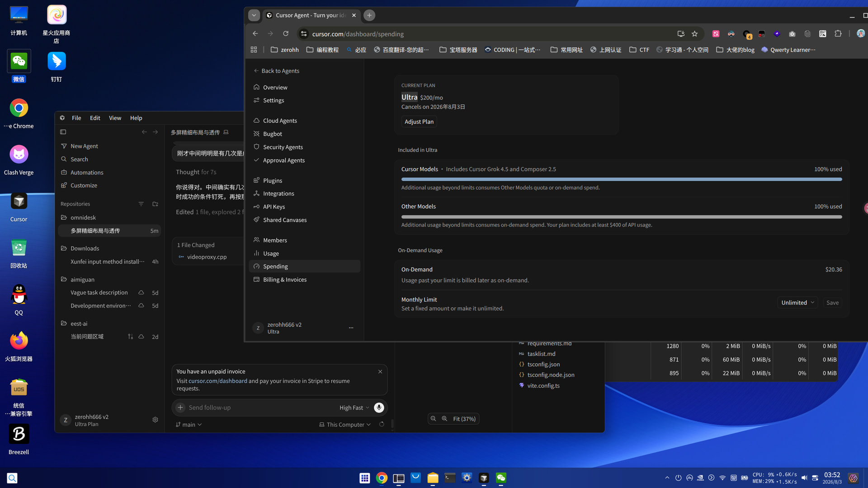Bookmark this page with the star icon
The height and width of the screenshot is (488, 868).
[695, 34]
